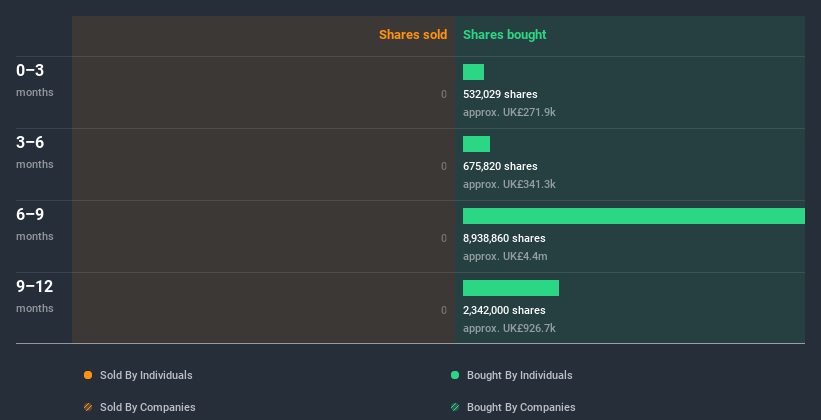Click the Shares bought column header
This screenshot has width=821, height=420.
coord(505,35)
